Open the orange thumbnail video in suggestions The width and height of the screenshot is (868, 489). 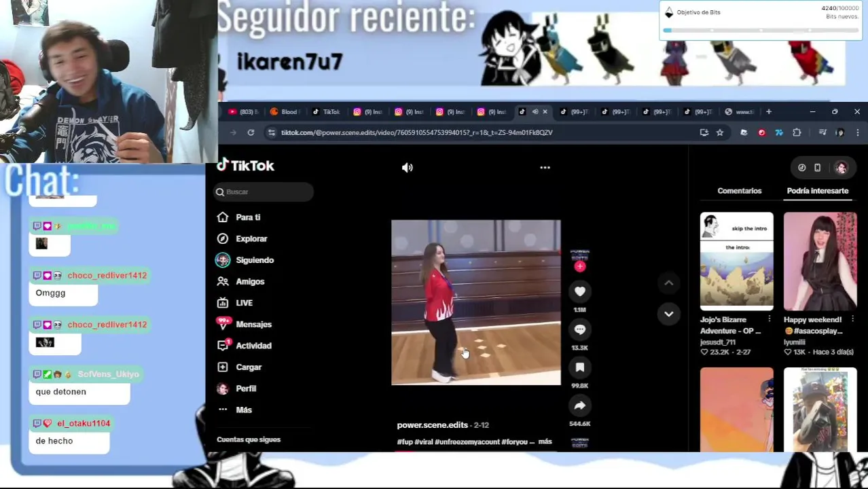pyautogui.click(x=736, y=410)
